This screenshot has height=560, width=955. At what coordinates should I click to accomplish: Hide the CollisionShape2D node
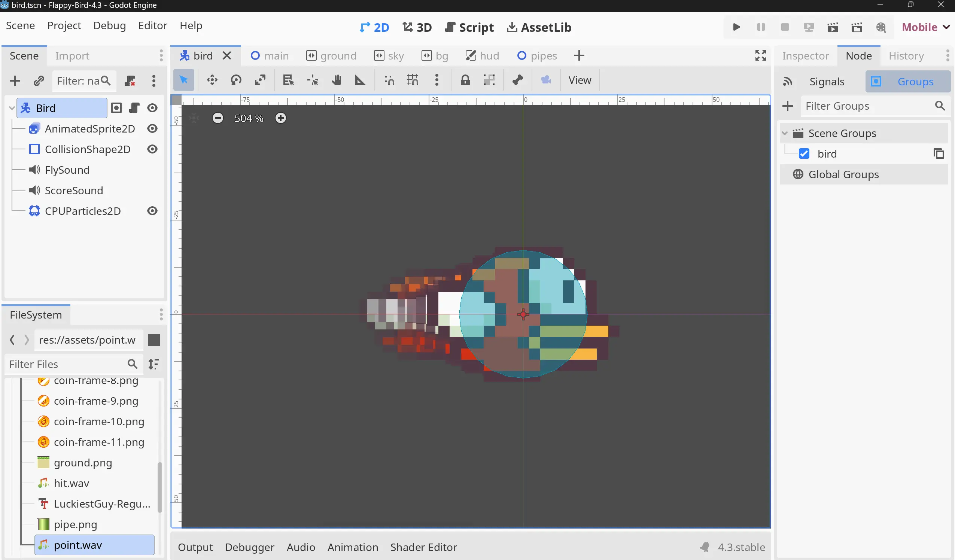click(152, 149)
